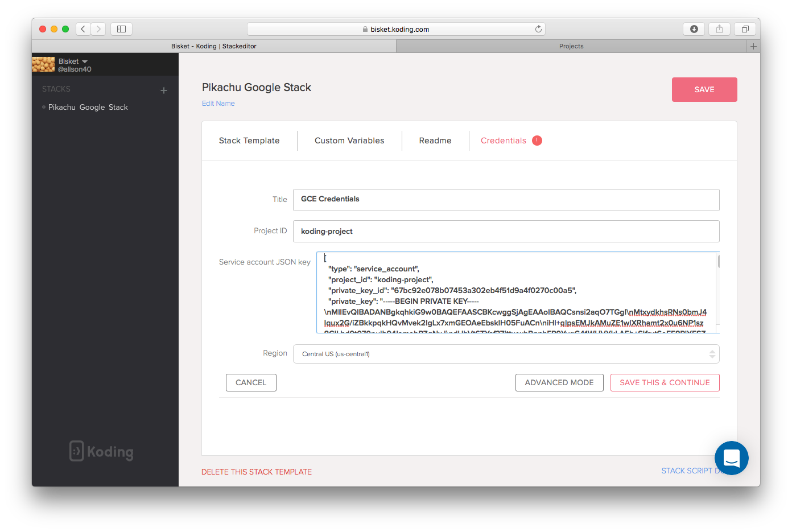Open the chat support bubble
The height and width of the screenshot is (532, 792).
[731, 458]
